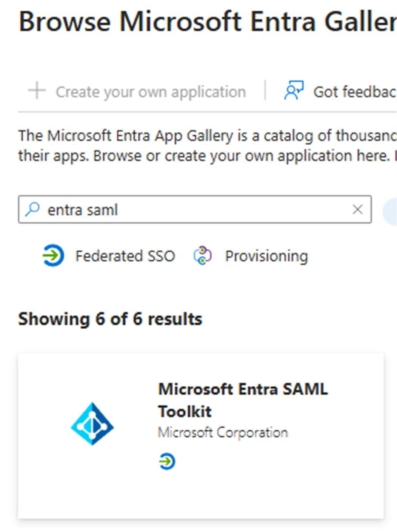Click the blue pill button right of search box

point(390,210)
